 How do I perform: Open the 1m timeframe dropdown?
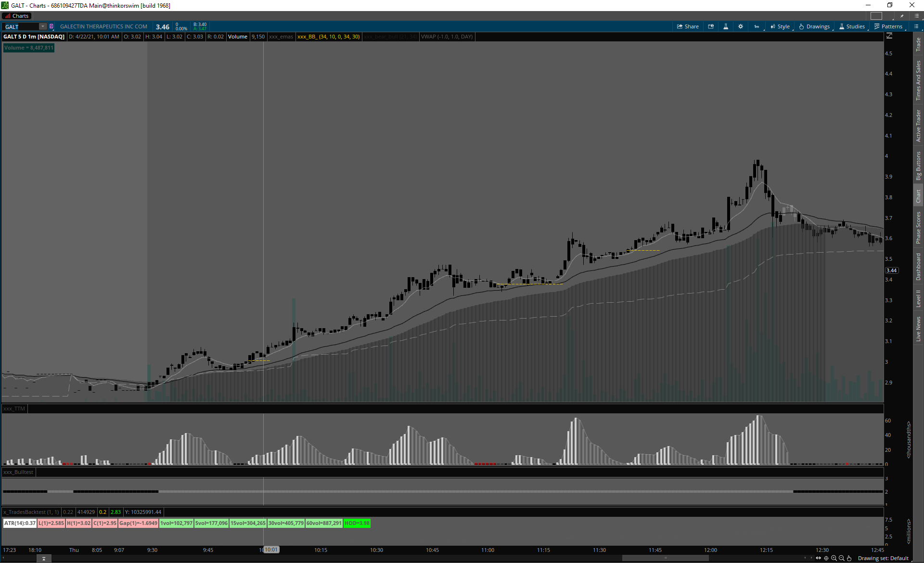click(757, 26)
